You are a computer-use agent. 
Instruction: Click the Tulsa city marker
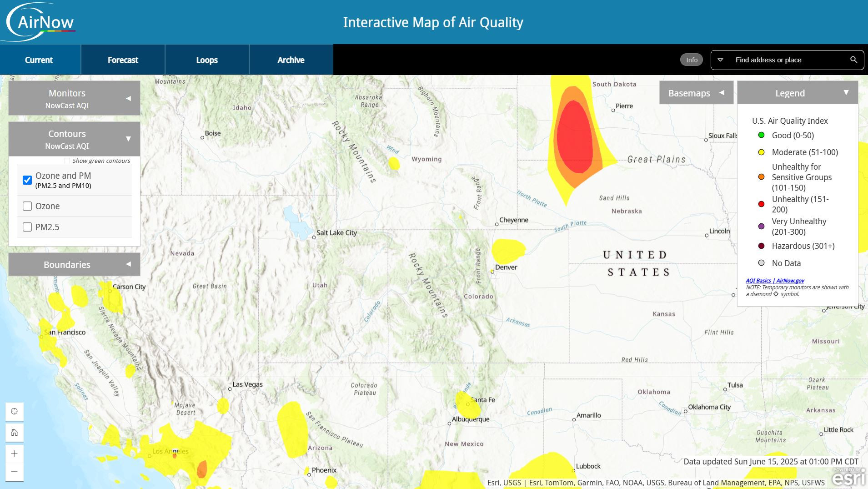point(725,389)
